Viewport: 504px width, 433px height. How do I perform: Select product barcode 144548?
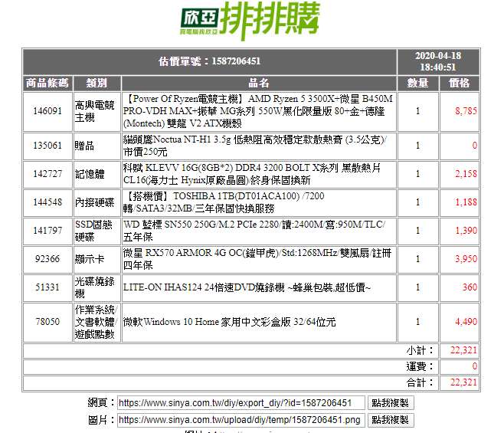click(47, 202)
